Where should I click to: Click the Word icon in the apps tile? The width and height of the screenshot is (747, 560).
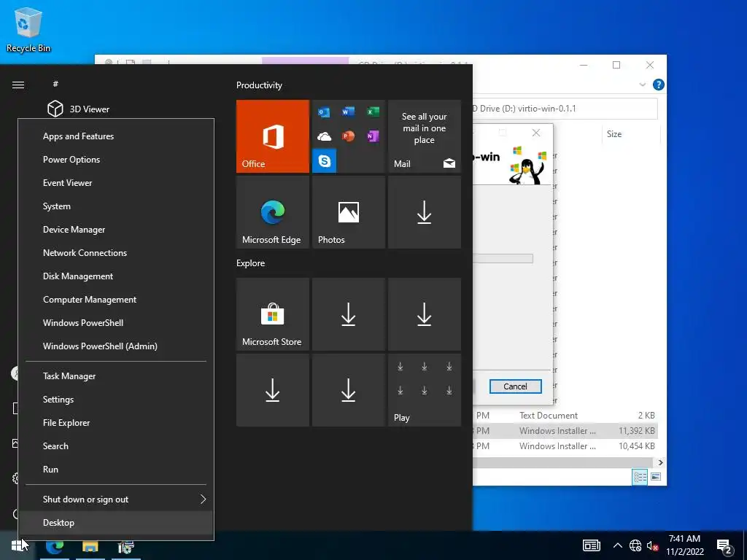coord(348,112)
